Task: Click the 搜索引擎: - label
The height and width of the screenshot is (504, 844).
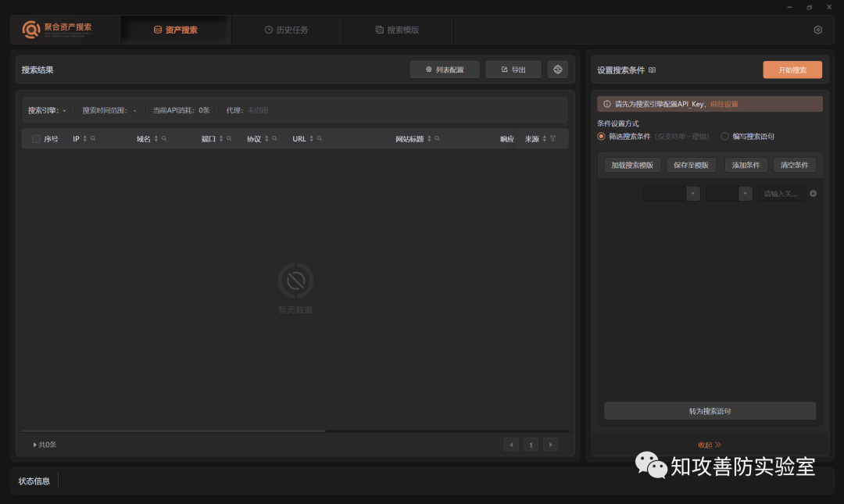Action: [x=47, y=110]
